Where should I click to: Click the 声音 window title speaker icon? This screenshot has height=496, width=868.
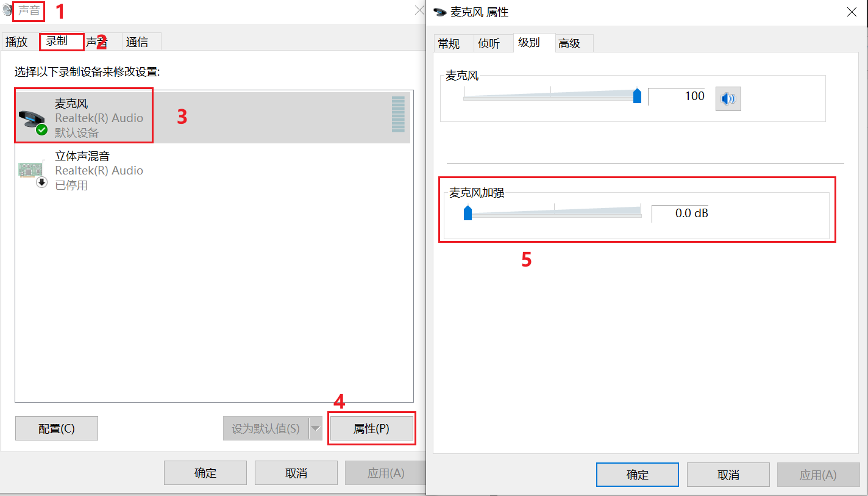(x=7, y=10)
